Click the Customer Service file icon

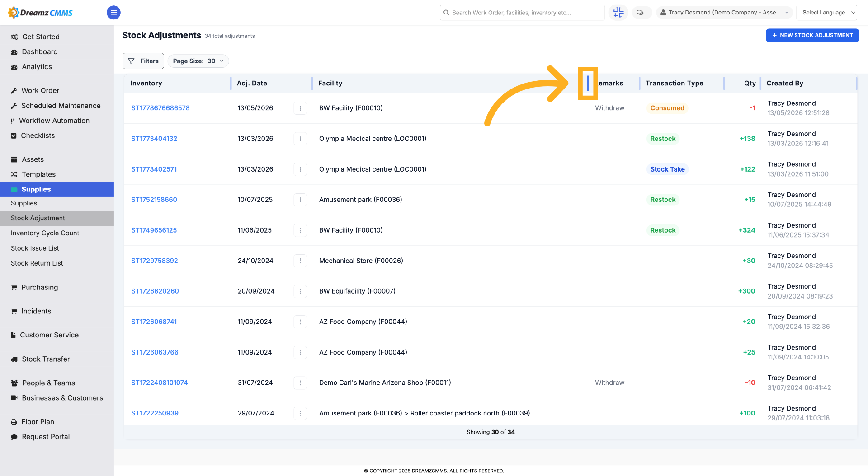[14, 335]
